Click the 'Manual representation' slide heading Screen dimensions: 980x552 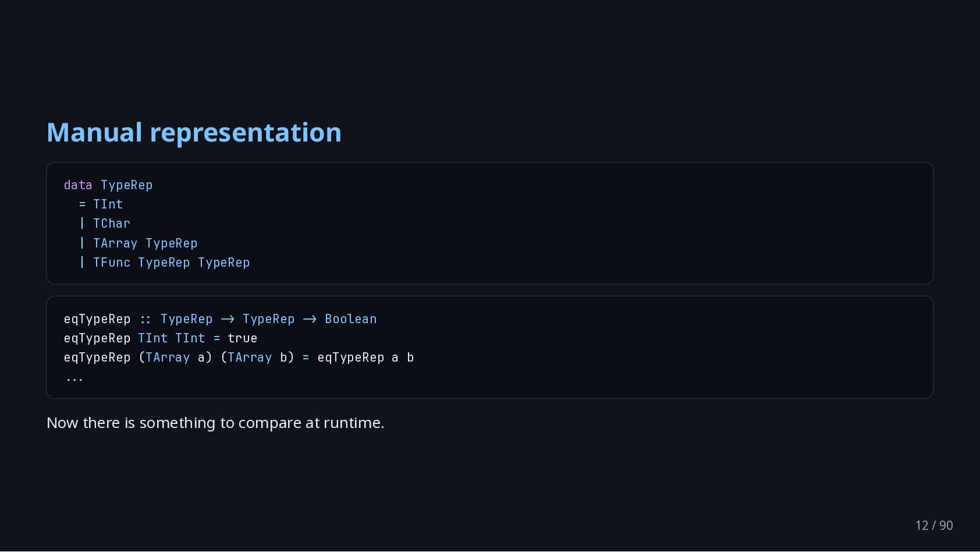coord(194,133)
